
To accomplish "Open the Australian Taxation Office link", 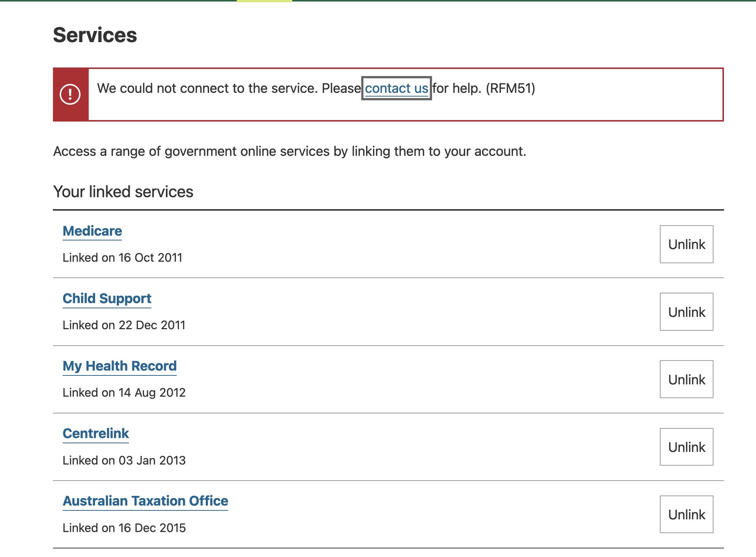I will click(145, 501).
